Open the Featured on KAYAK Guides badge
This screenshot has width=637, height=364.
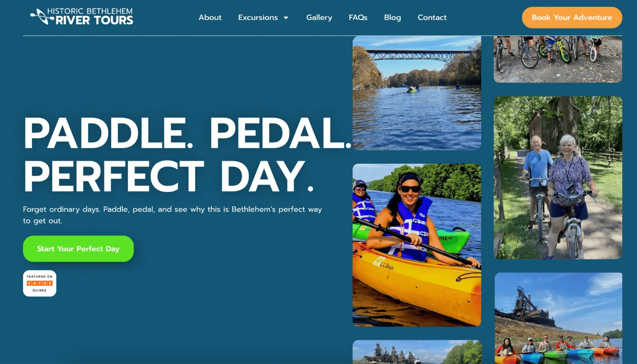pyautogui.click(x=40, y=283)
